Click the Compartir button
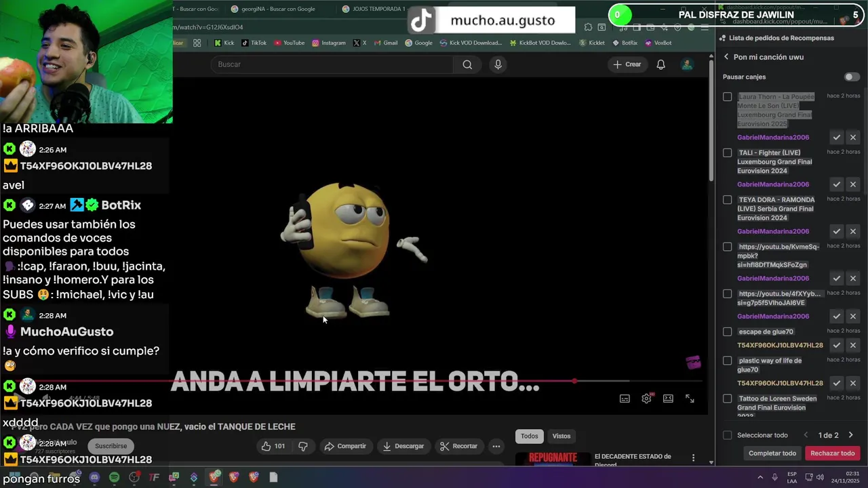Viewport: 868px width, 488px height. coord(345,446)
